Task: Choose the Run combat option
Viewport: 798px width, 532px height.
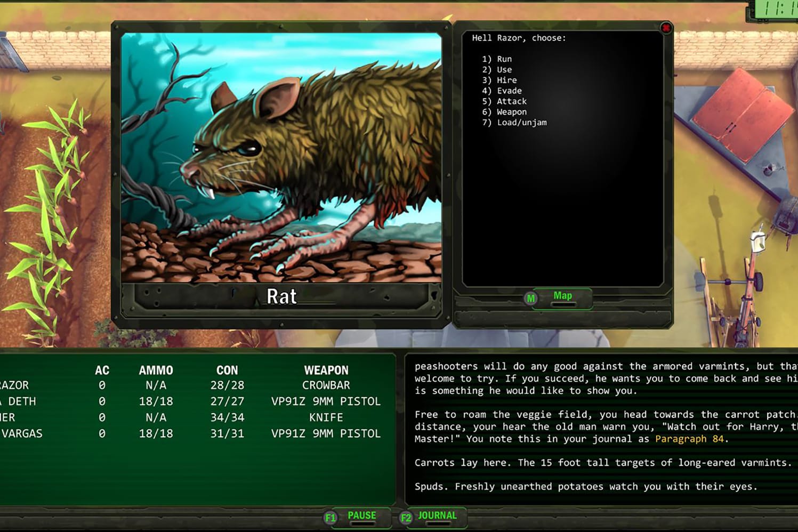Action: 497,59
